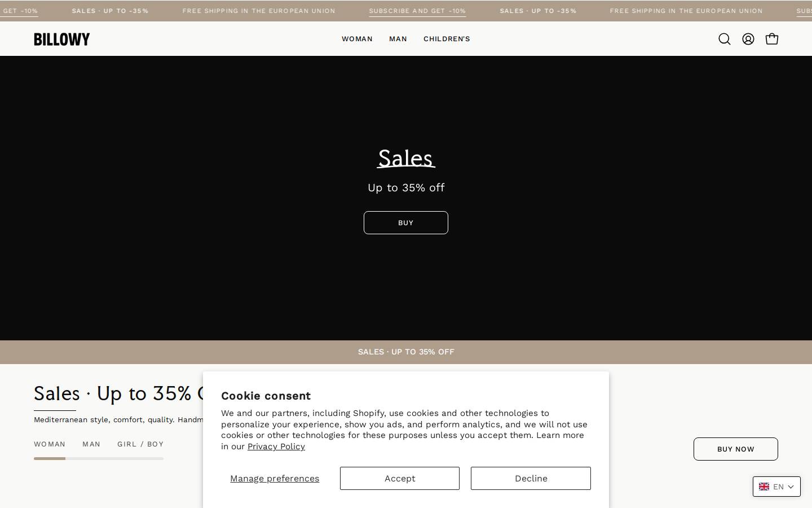
Task: Open the shopping bag cart icon
Action: click(772, 39)
